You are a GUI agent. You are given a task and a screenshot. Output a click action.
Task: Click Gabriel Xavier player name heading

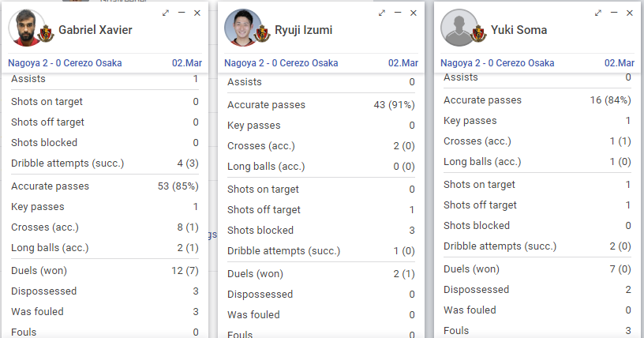[95, 30]
